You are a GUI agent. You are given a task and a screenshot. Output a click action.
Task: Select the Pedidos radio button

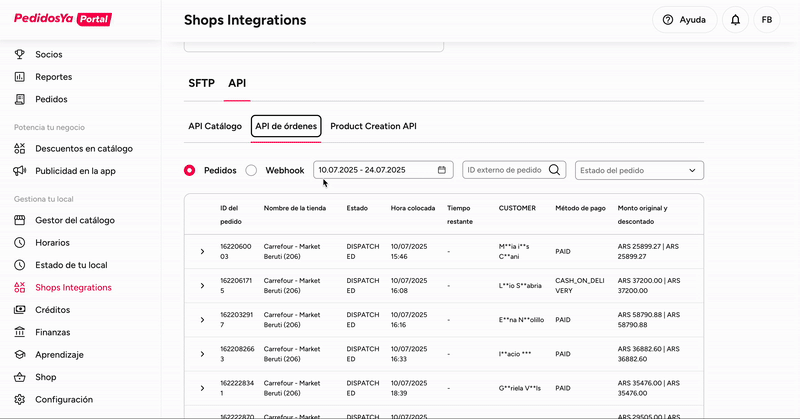190,171
